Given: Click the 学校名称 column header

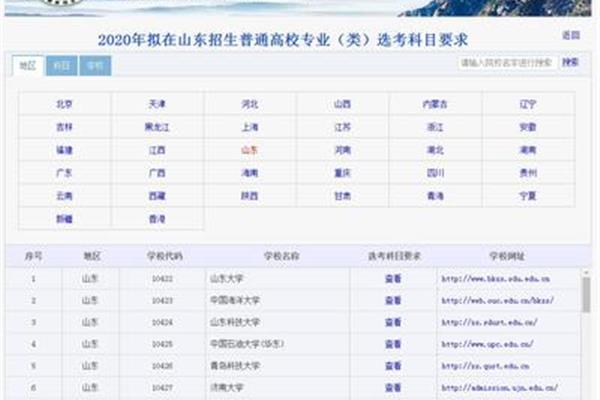Looking at the screenshot, I should 281,256.
